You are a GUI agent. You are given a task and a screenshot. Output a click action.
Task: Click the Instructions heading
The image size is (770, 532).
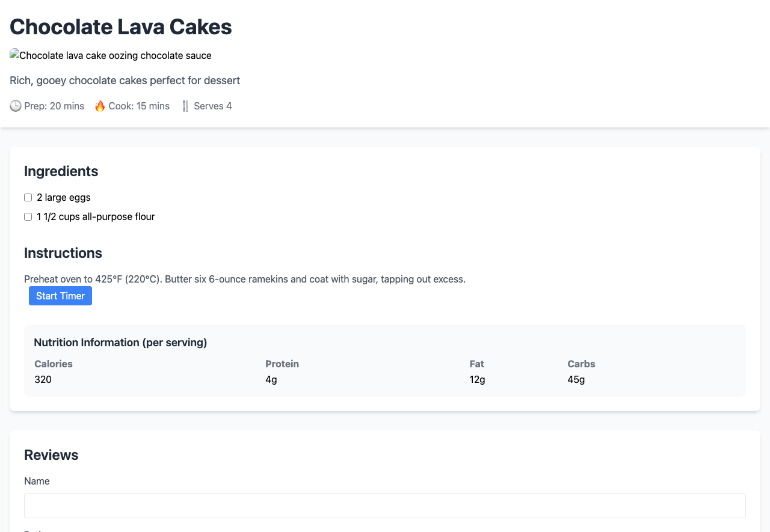63,253
